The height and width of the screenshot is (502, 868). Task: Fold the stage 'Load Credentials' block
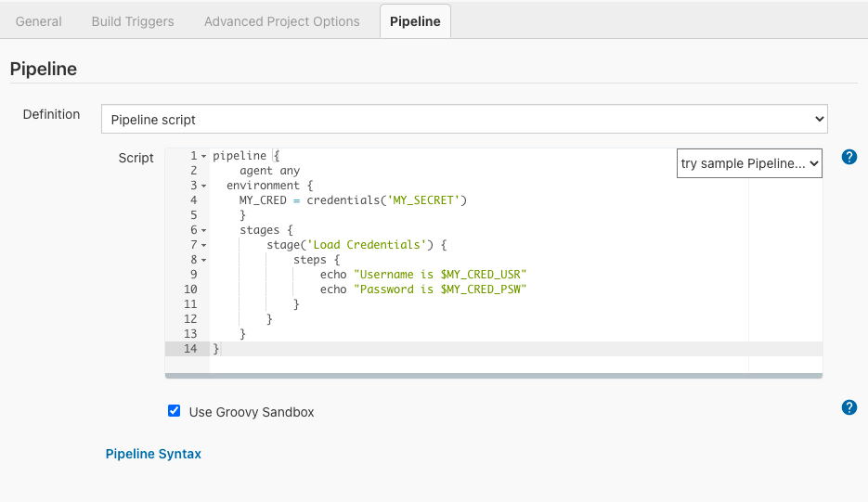coord(204,245)
